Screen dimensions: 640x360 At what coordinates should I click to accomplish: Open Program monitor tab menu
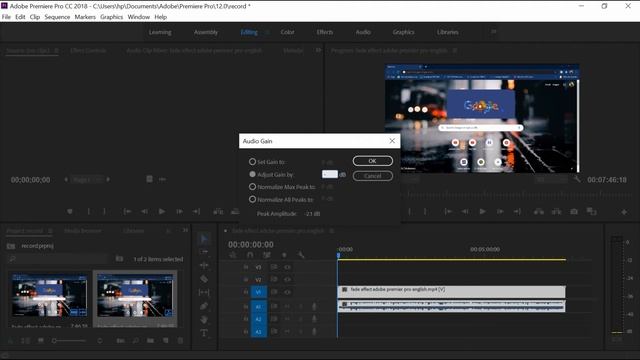point(454,51)
